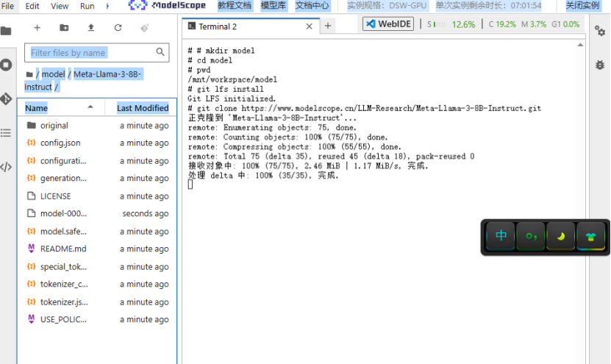Open the View menu
Viewport: 611px width, 364px height.
coord(60,6)
